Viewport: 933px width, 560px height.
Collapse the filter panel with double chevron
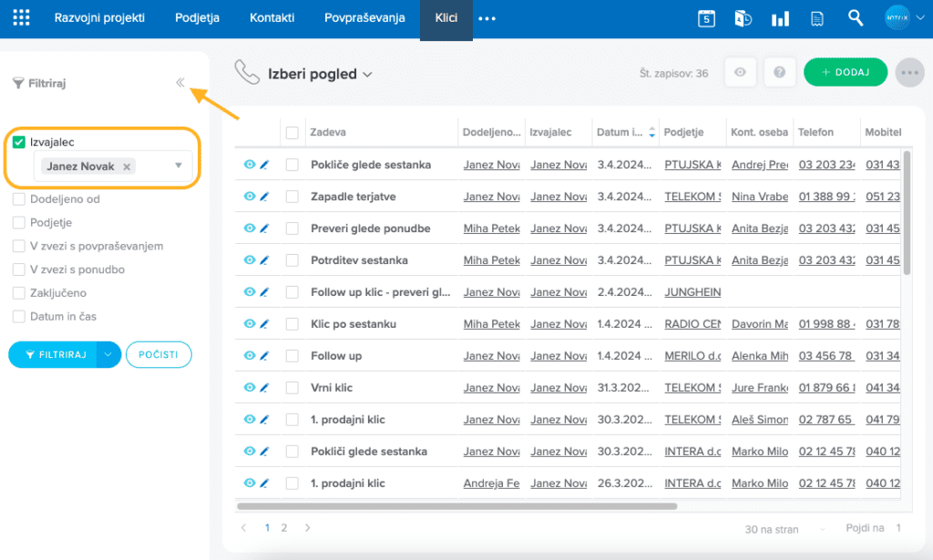(180, 83)
